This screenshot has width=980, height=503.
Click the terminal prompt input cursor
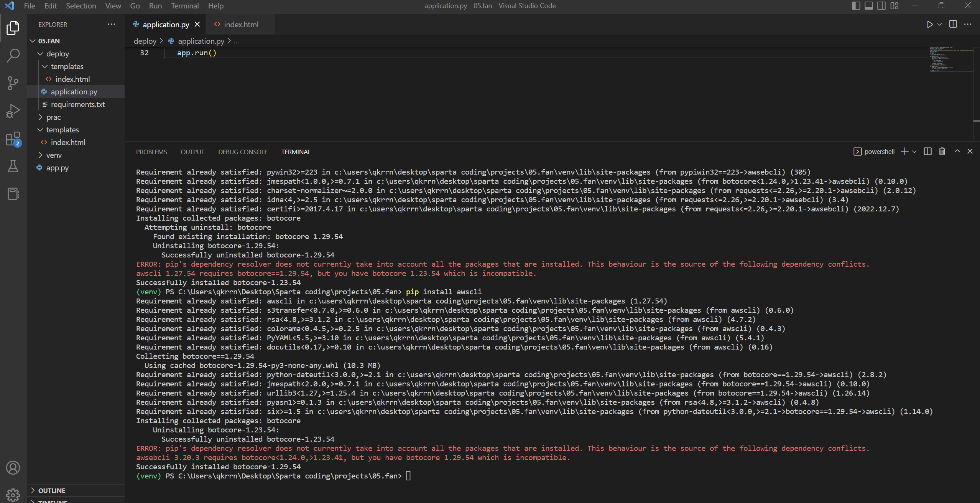pyautogui.click(x=408, y=476)
